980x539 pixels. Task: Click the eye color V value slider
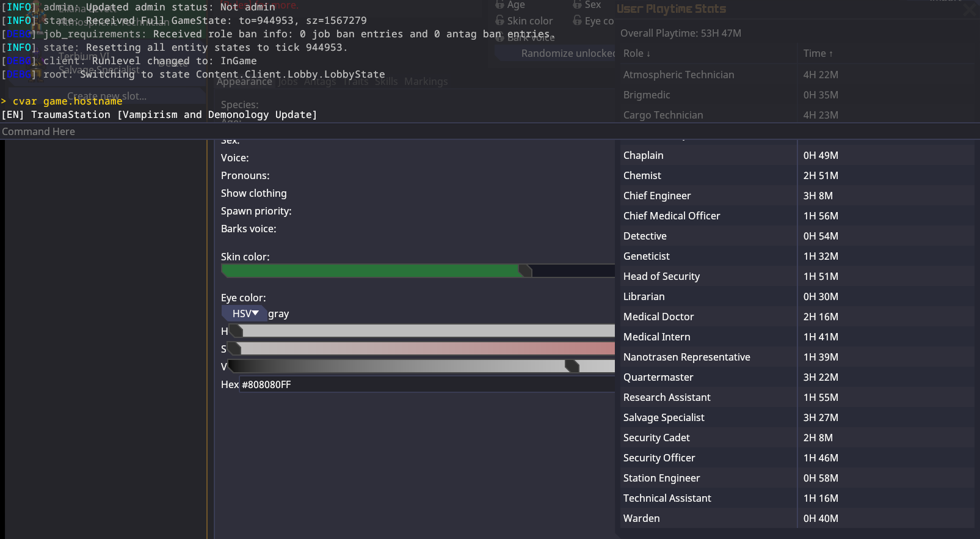coord(421,367)
